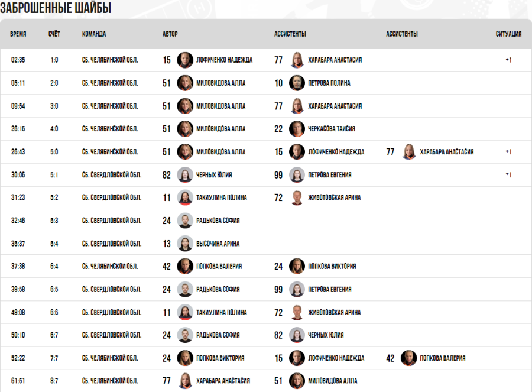Click Черкасова Таисия's avatar photo
Image resolution: width=532 pixels, height=392 pixels.
[x=297, y=129]
